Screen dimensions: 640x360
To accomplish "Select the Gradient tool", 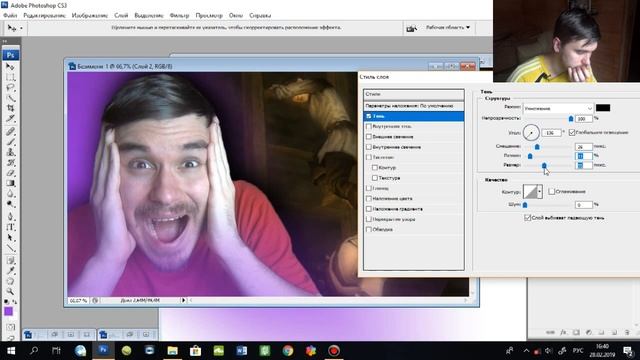I will 10,183.
